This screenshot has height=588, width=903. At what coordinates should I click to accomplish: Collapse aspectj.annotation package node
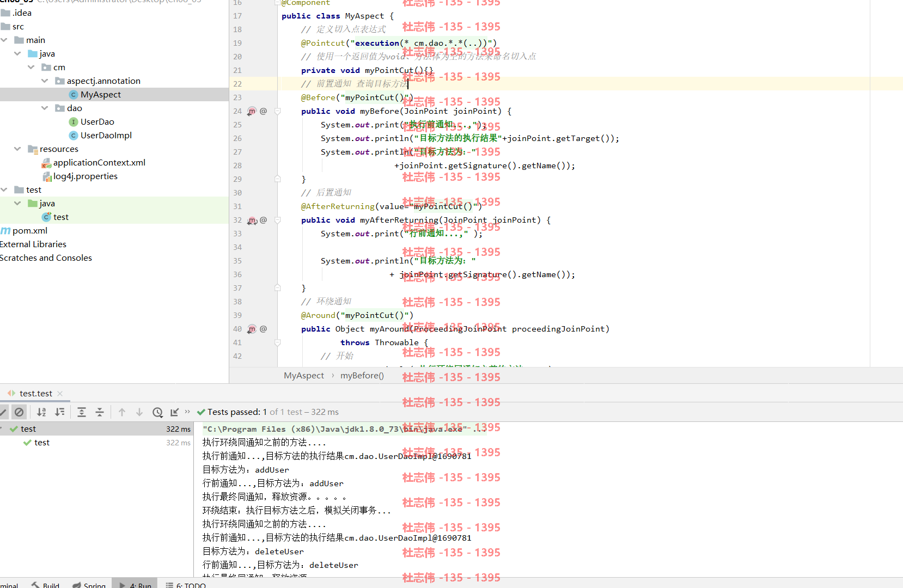coord(45,81)
